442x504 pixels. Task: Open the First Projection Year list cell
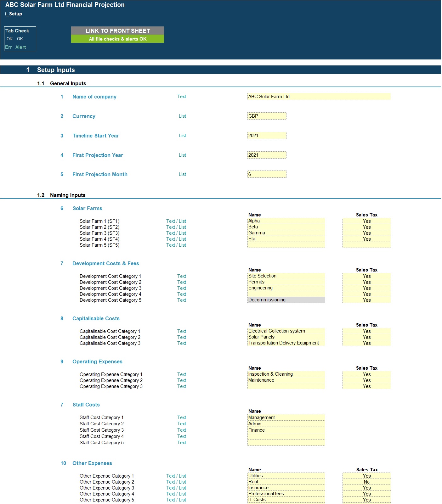[x=267, y=155]
